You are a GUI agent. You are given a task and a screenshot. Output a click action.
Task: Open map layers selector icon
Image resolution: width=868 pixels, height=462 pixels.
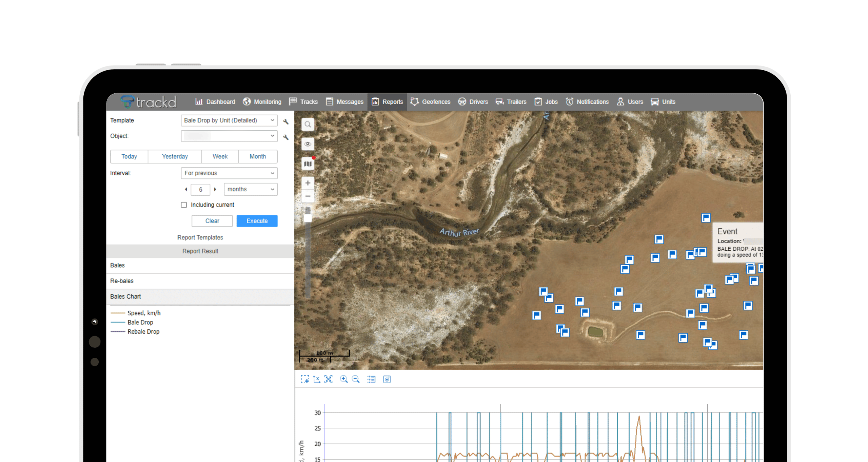click(x=308, y=164)
